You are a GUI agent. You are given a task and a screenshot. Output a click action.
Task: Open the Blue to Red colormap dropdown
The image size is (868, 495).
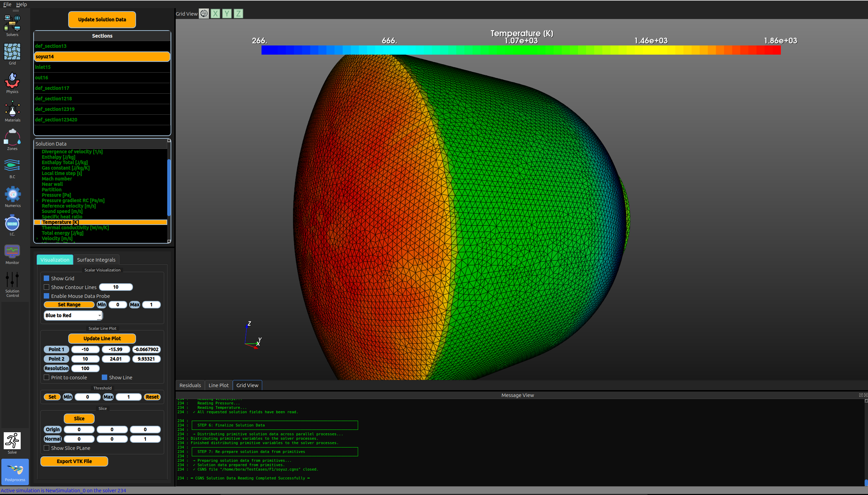click(x=73, y=315)
